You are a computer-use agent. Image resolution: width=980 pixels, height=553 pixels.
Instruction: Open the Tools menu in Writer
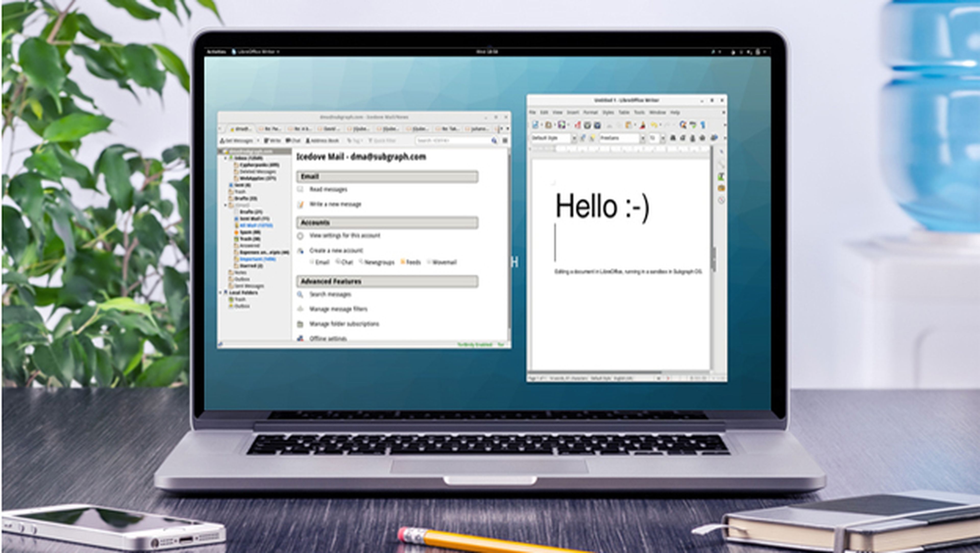(x=639, y=113)
